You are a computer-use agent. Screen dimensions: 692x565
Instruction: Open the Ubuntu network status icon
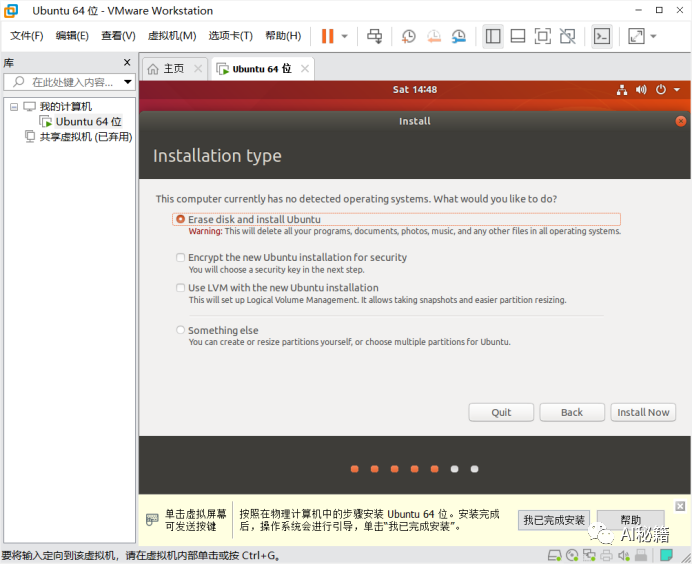coord(622,90)
